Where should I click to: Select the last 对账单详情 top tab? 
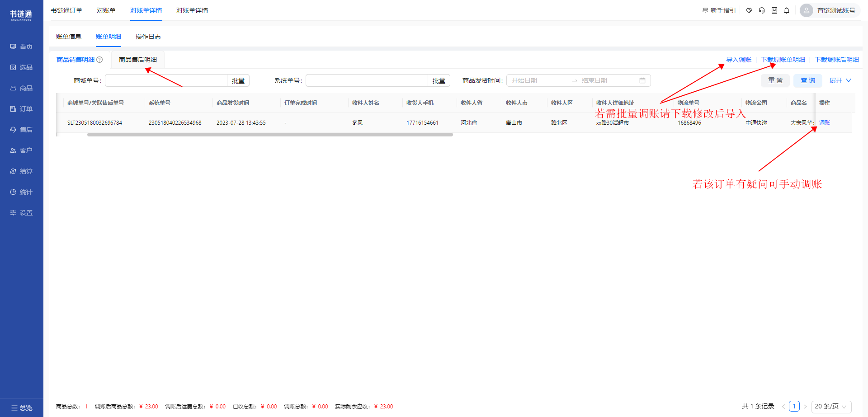point(192,10)
